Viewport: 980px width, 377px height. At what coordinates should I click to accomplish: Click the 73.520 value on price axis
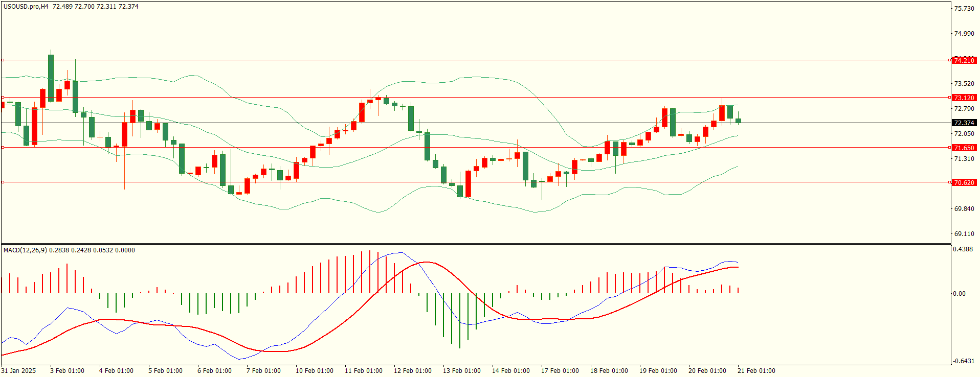(964, 84)
